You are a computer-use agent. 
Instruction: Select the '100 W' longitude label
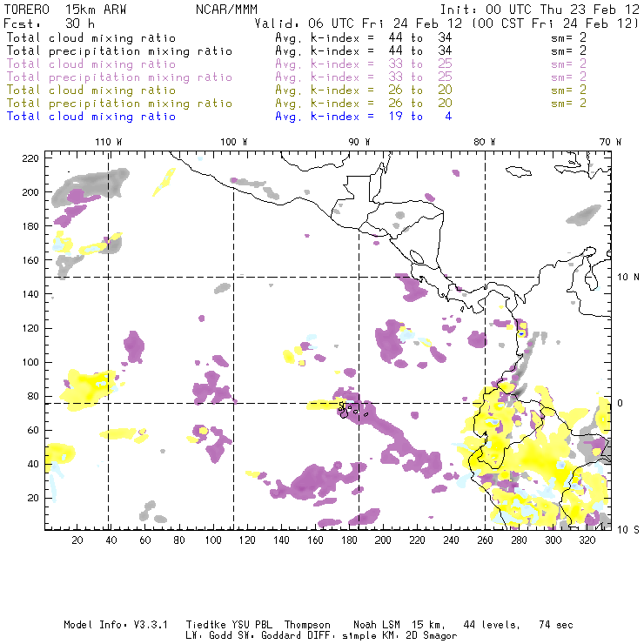coord(234,142)
